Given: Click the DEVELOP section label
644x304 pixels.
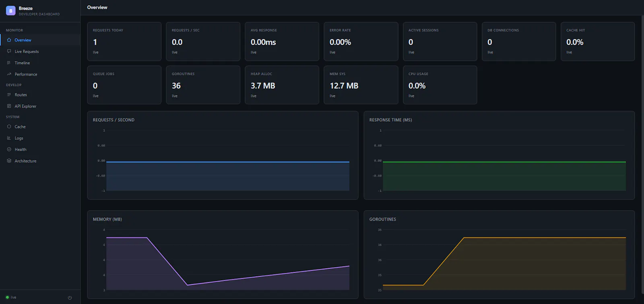Looking at the screenshot, I should click(x=14, y=85).
